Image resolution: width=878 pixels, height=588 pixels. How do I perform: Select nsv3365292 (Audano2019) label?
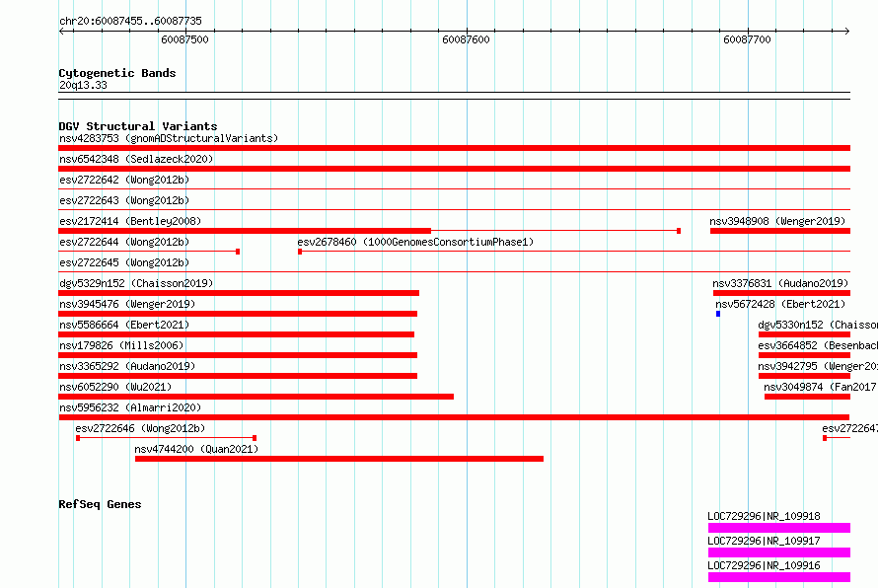(x=127, y=366)
